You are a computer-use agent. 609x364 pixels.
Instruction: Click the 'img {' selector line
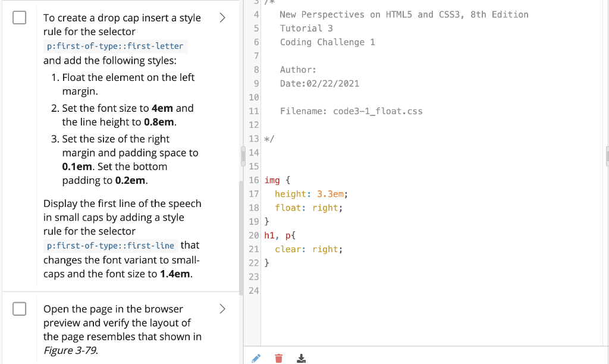(x=277, y=180)
